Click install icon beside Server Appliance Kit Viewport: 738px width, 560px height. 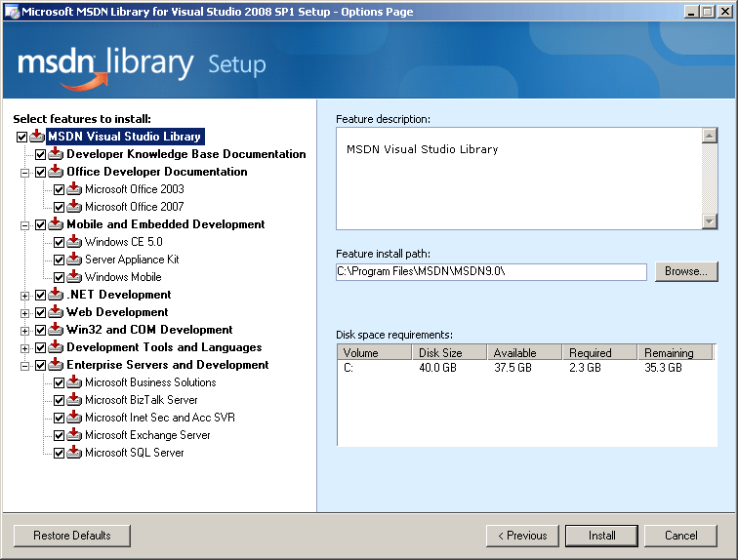tap(74, 260)
